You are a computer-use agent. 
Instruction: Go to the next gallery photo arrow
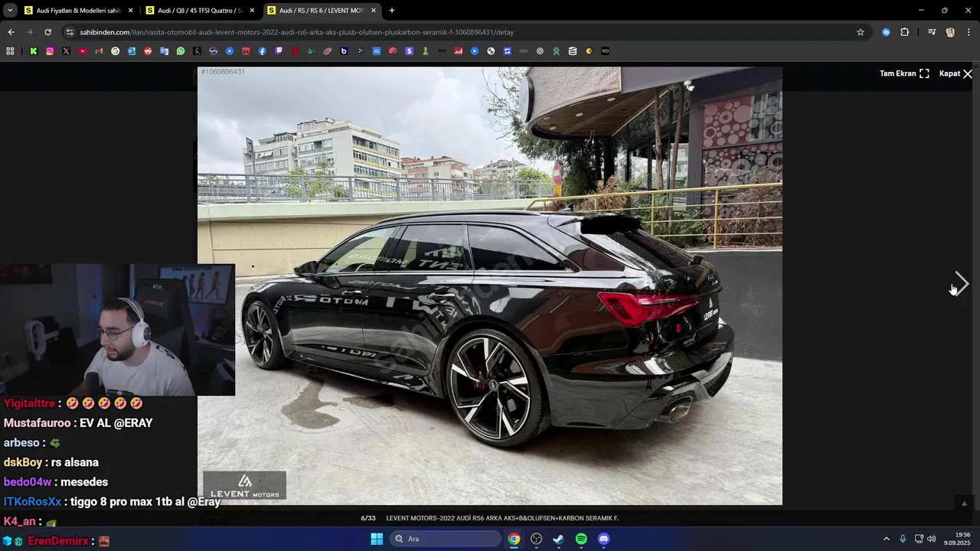click(x=962, y=284)
